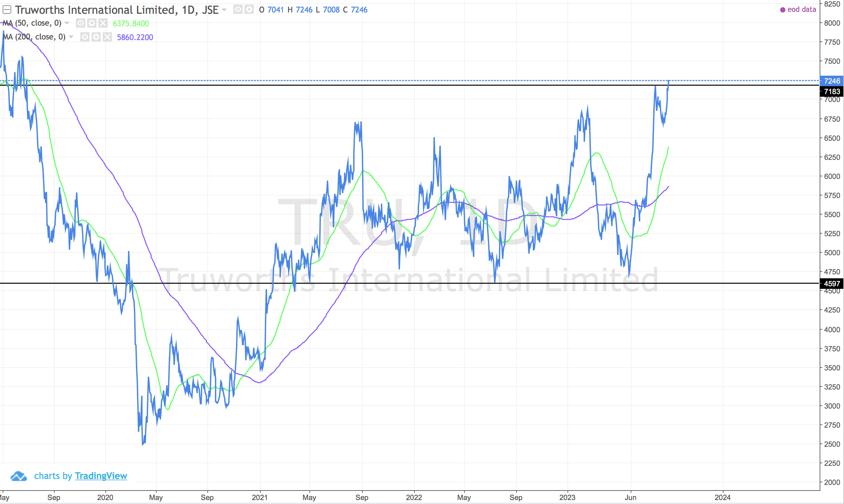Click the Truworths International Limited, 1D, JSE title
The width and height of the screenshot is (844, 504).
coord(117,10)
